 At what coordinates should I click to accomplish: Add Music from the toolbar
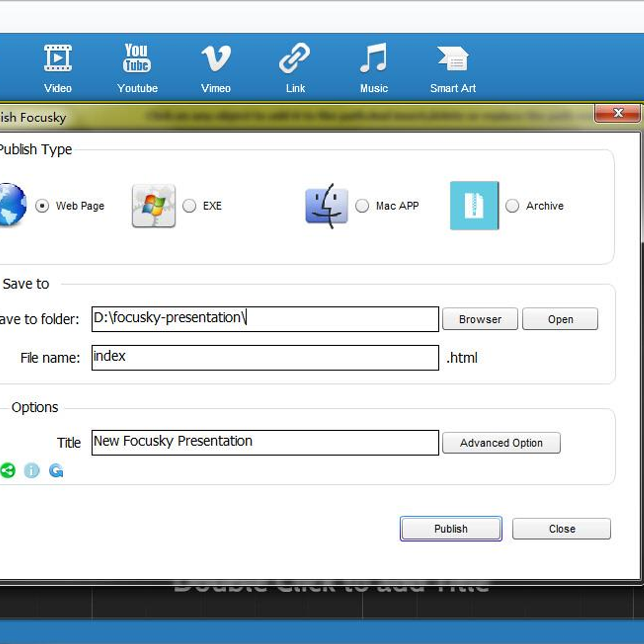[374, 68]
